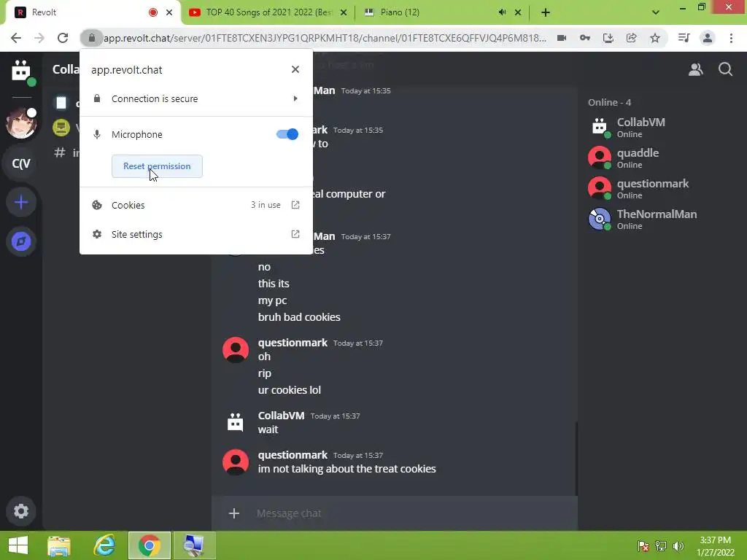747x560 pixels.
Task: Click questionmark name on treat cookies message
Action: point(293,455)
